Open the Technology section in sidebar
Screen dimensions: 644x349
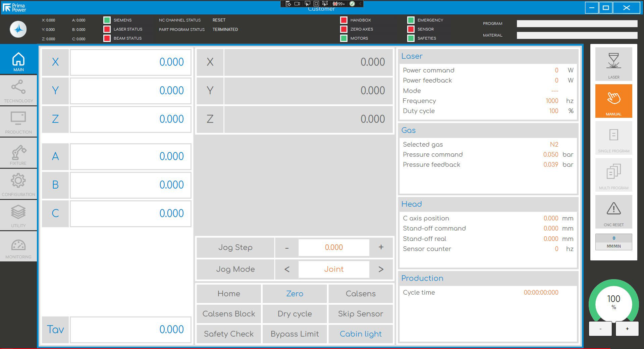click(x=18, y=91)
